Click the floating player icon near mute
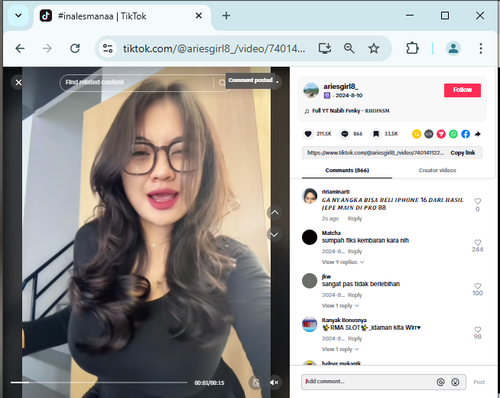This screenshot has height=398, width=500. [x=256, y=382]
